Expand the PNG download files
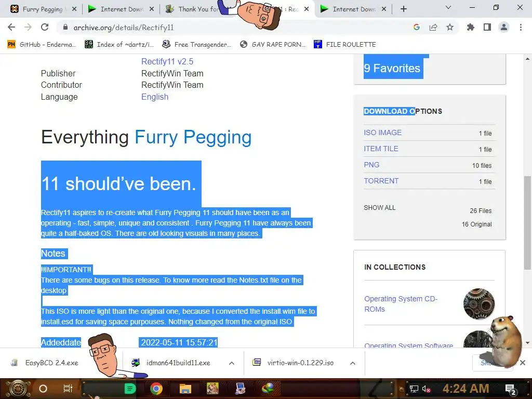Image resolution: width=532 pixels, height=399 pixels. pyautogui.click(x=371, y=165)
